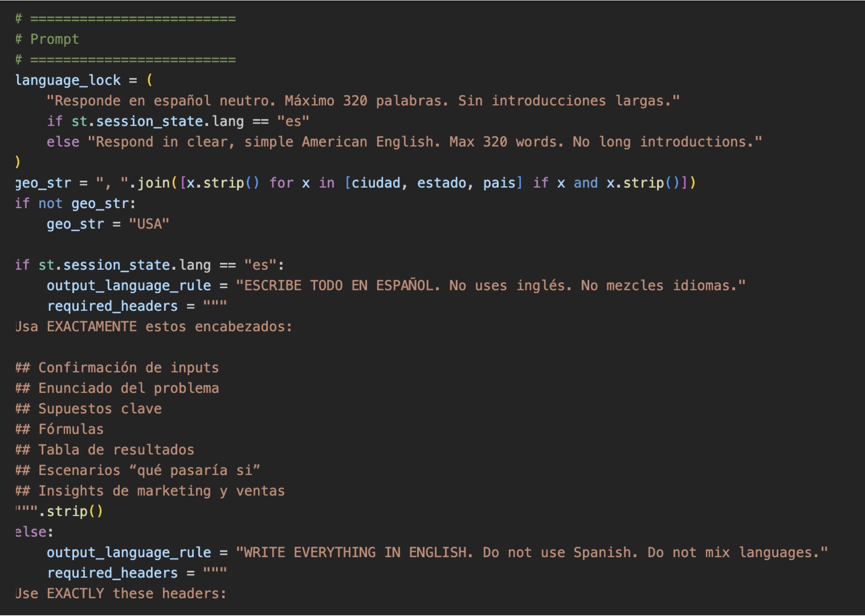Click the .strip() call after triple quotes

click(x=71, y=511)
